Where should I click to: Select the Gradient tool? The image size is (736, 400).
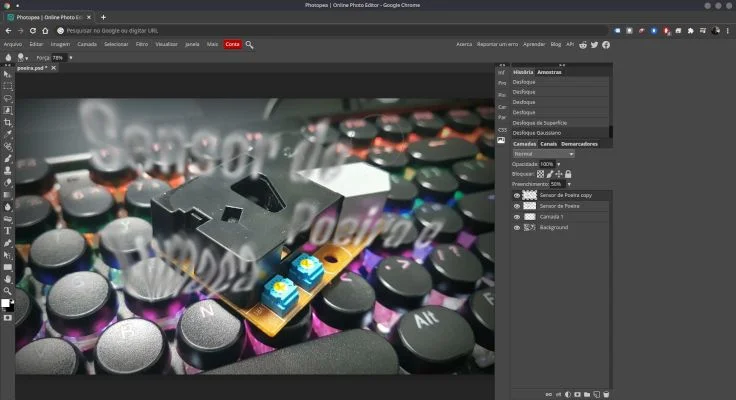[x=8, y=195]
